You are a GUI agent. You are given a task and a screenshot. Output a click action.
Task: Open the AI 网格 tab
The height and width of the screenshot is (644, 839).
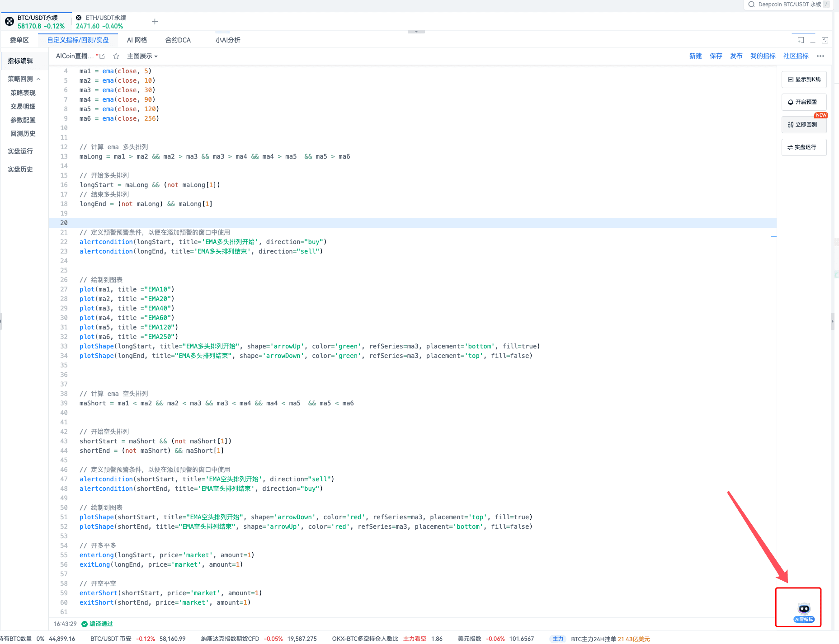click(x=137, y=40)
